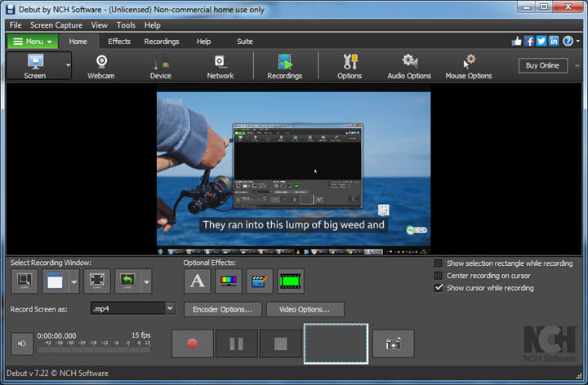The height and width of the screenshot is (385, 588).
Task: Click the Buy Online button
Action: point(542,65)
